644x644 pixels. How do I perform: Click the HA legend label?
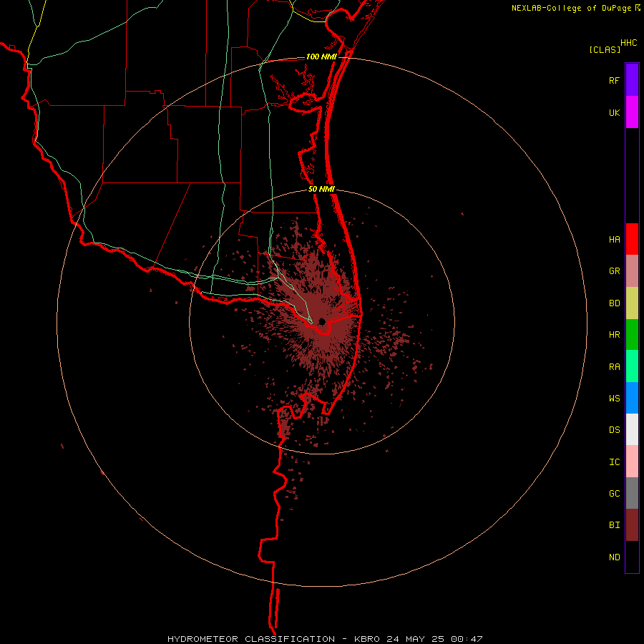coord(614,240)
